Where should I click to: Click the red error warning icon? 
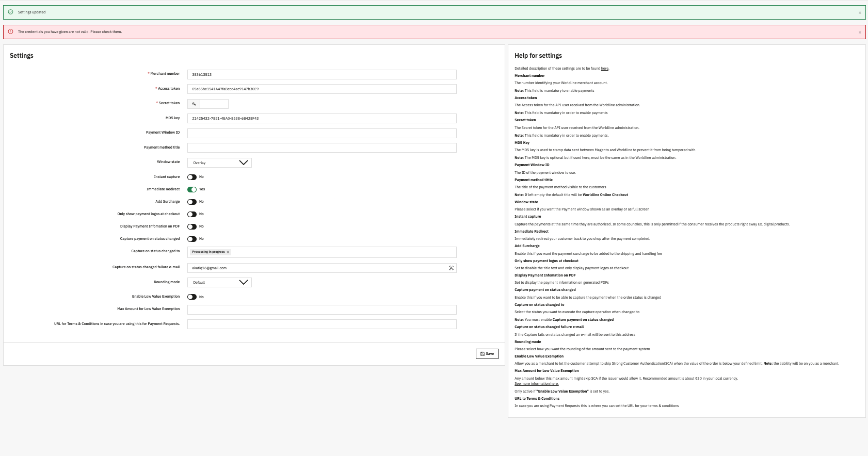pos(10,31)
